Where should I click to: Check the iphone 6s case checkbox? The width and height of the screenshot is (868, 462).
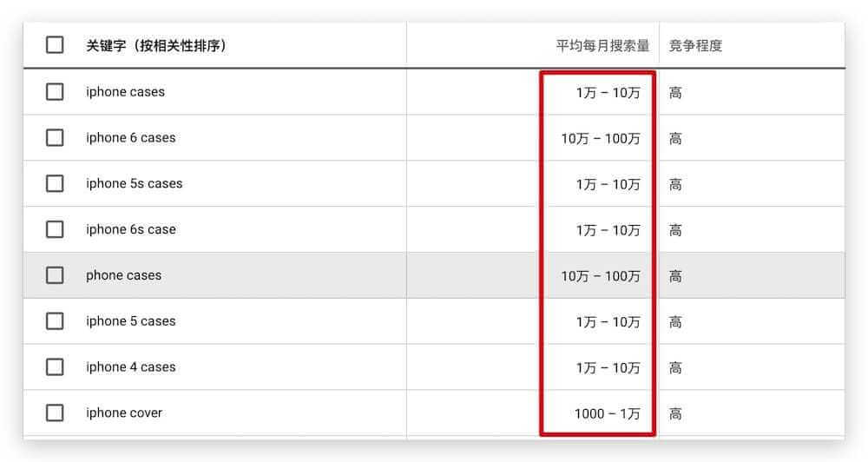[55, 230]
